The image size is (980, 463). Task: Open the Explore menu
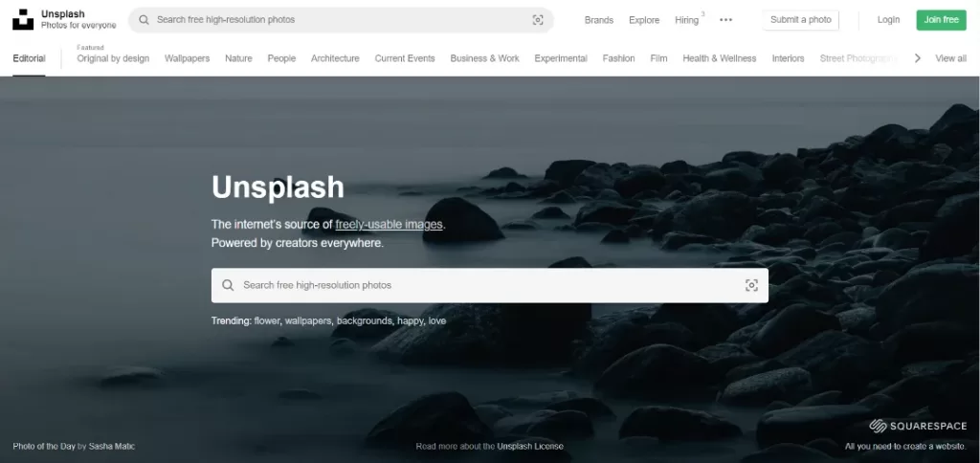click(644, 20)
